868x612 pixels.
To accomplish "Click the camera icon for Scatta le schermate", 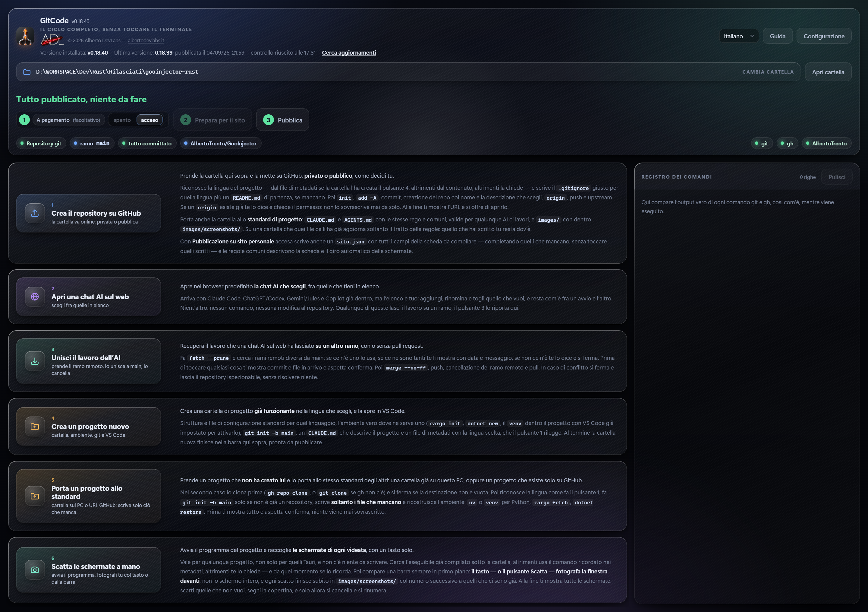I will pos(35,570).
